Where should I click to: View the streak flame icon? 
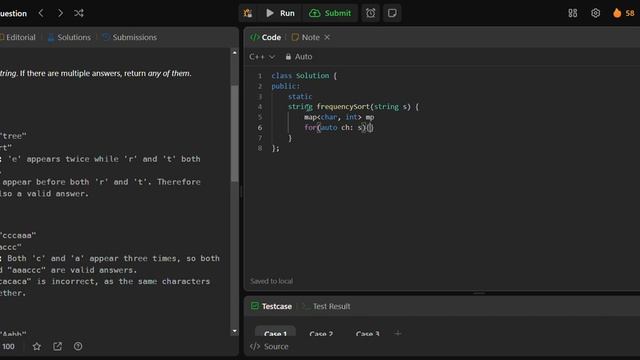pos(617,13)
